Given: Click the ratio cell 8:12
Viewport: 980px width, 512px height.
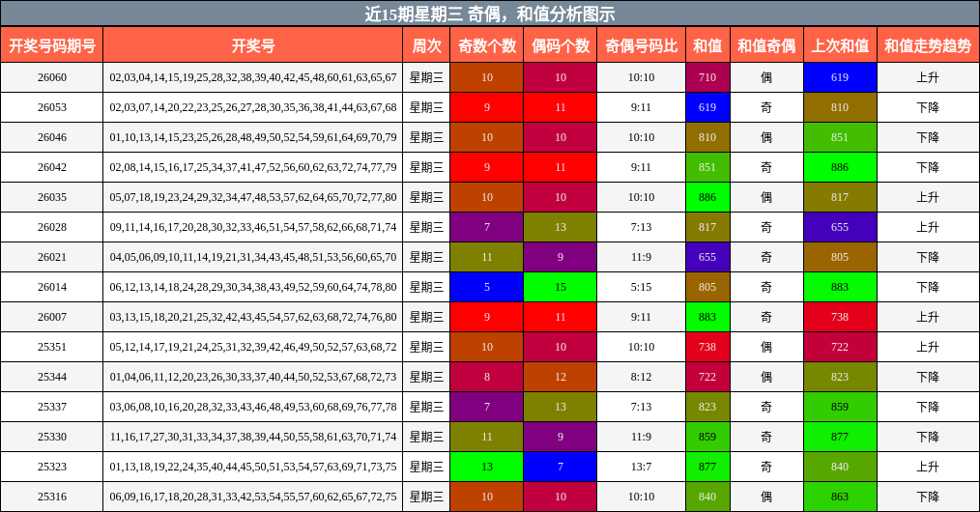Looking at the screenshot, I should click(x=641, y=377).
